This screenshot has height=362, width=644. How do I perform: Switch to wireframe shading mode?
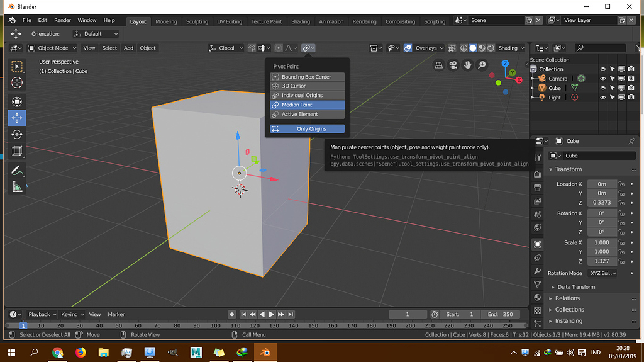(464, 48)
